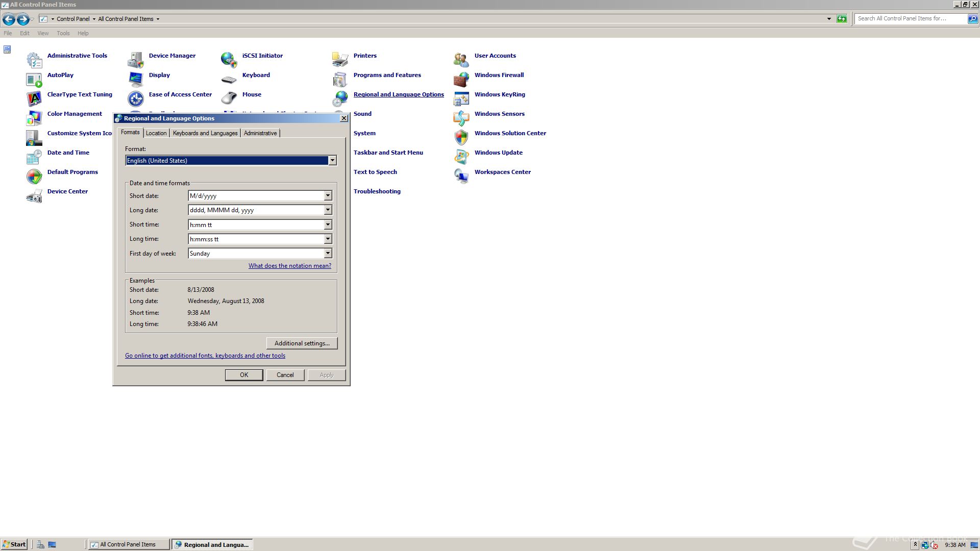980x551 pixels.
Task: Switch to Keyboards and Languages tab
Action: click(x=205, y=133)
